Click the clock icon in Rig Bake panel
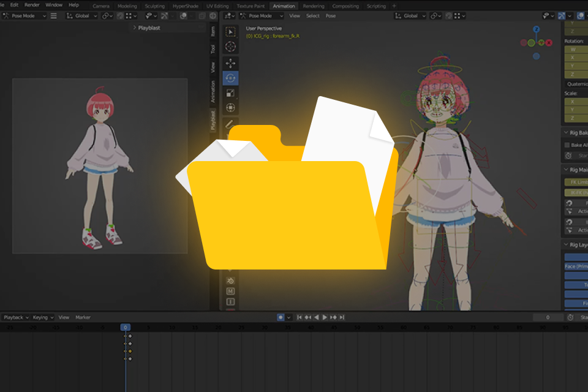This screenshot has width=588, height=392. coord(568,156)
